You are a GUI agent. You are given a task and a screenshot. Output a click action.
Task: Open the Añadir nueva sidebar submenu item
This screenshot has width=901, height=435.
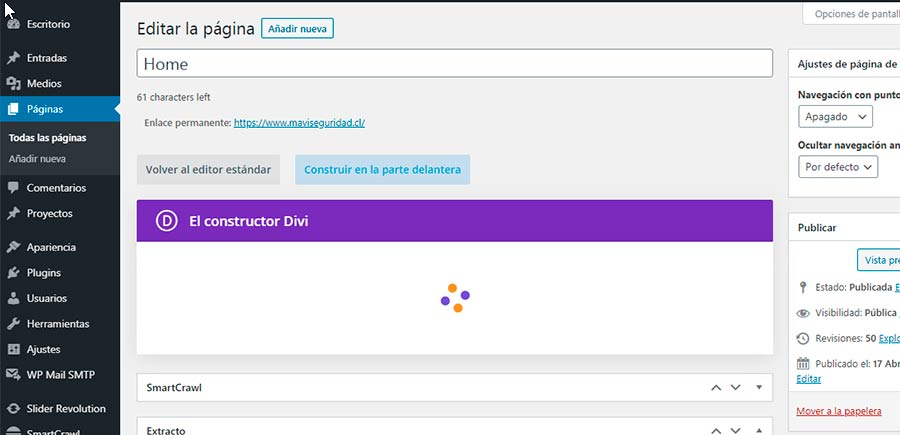point(37,159)
